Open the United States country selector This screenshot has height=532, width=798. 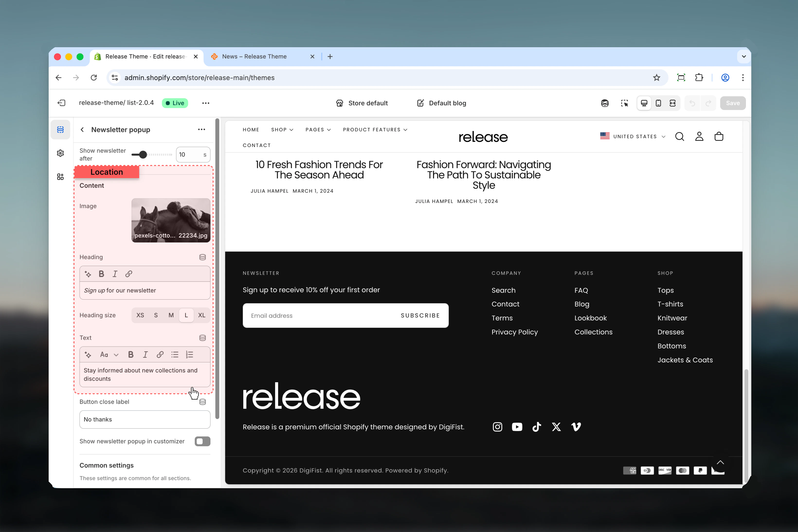coord(633,136)
